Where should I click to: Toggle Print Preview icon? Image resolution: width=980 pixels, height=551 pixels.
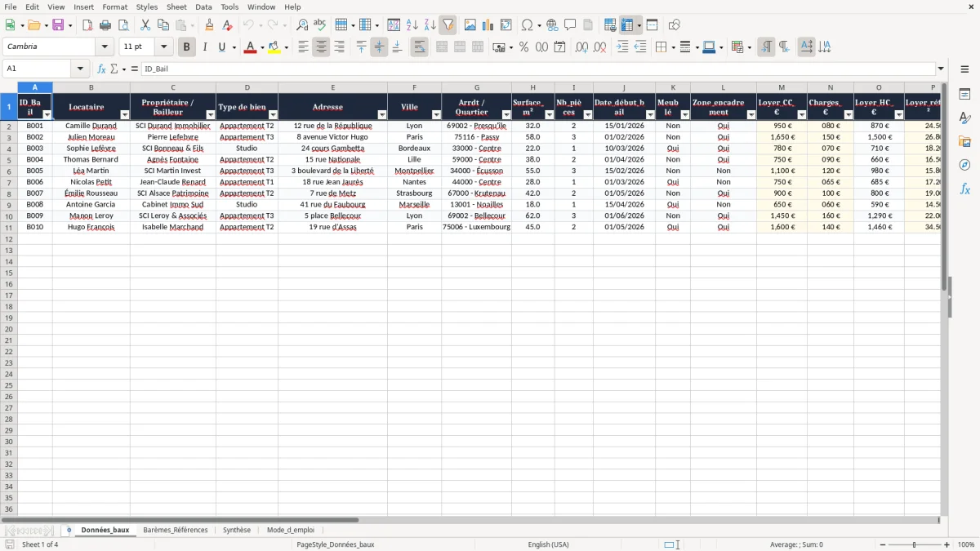123,25
